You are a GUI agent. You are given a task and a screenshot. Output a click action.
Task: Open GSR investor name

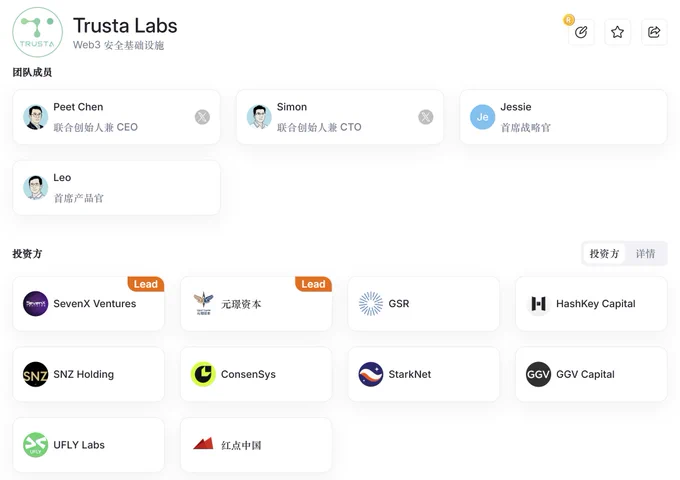click(399, 304)
